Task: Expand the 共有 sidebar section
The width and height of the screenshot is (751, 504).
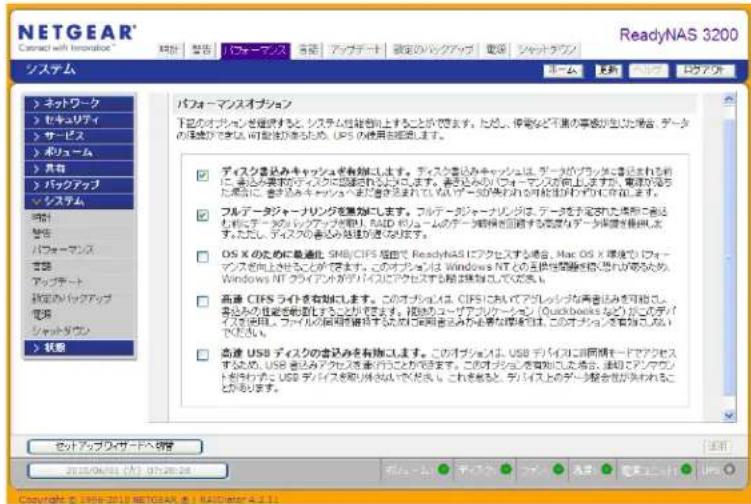Action: click(x=79, y=169)
